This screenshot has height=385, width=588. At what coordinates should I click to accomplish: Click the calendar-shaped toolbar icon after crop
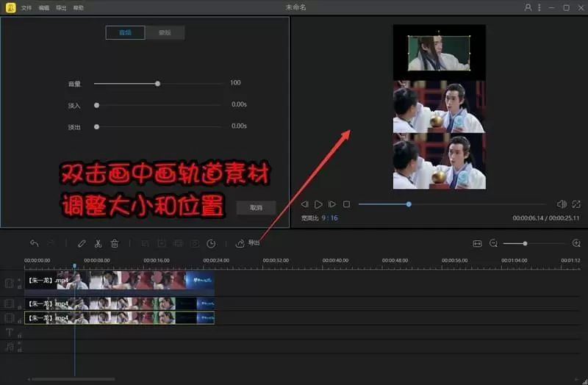pyautogui.click(x=162, y=244)
